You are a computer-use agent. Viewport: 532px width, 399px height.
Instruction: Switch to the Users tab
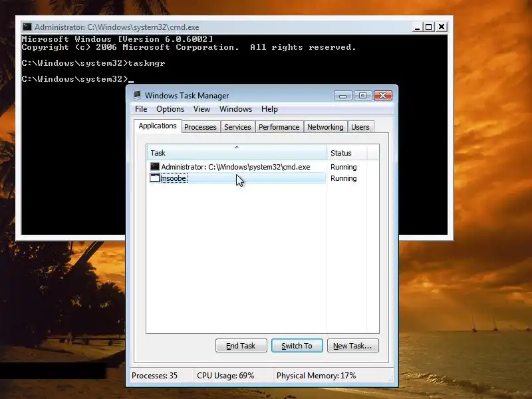360,127
